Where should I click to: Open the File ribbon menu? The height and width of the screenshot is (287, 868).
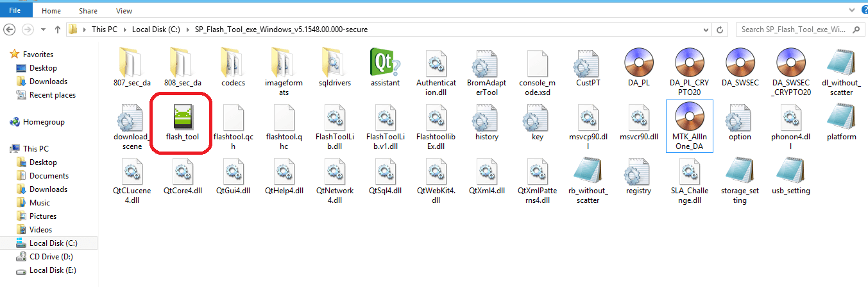click(x=17, y=11)
